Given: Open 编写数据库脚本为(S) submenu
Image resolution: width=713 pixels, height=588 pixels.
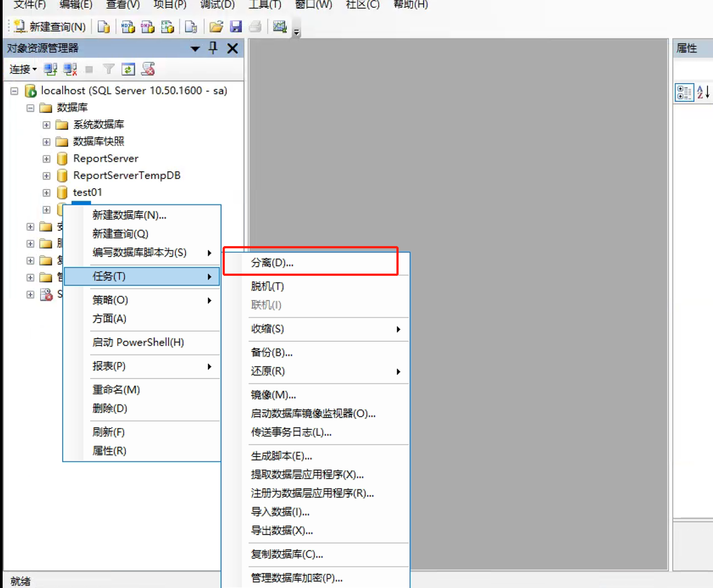Looking at the screenshot, I should (x=142, y=252).
